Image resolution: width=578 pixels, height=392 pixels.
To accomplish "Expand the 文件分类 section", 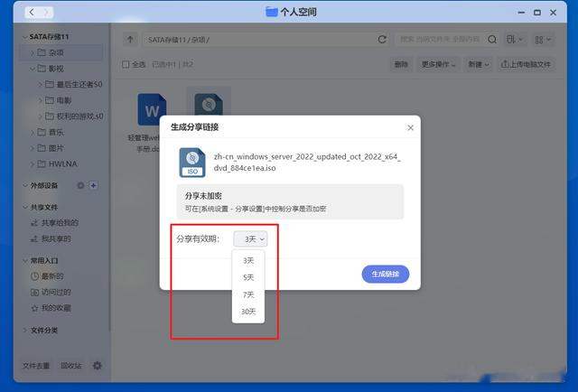I will pyautogui.click(x=24, y=330).
